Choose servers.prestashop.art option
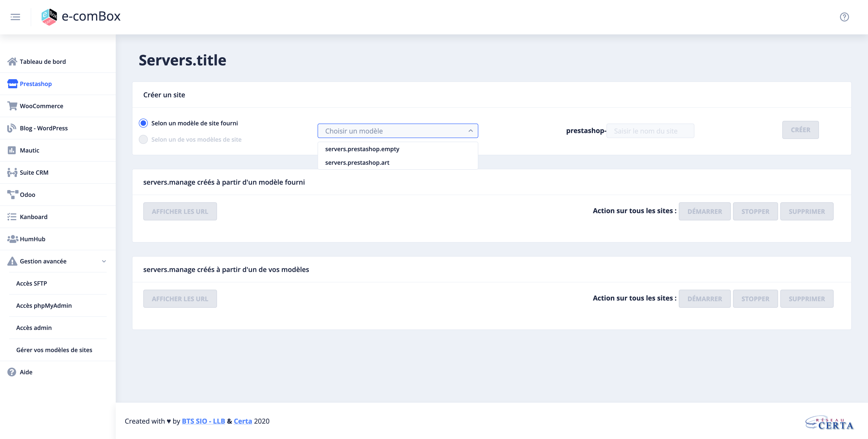Viewport: 868px width, 439px height. pos(398,163)
